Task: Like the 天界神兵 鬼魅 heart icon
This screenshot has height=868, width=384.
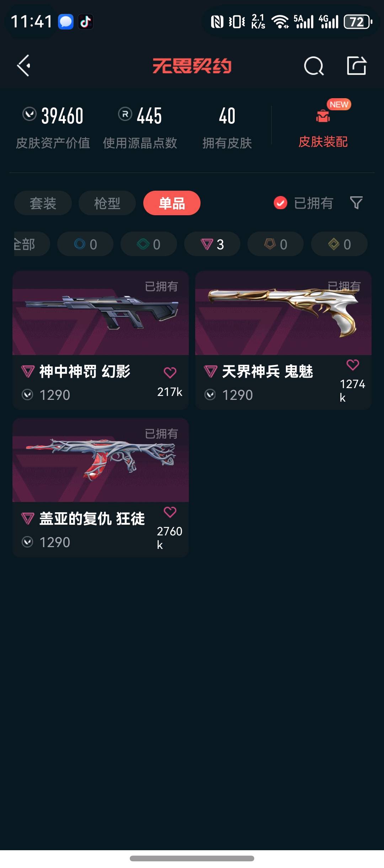Action: pos(353,365)
